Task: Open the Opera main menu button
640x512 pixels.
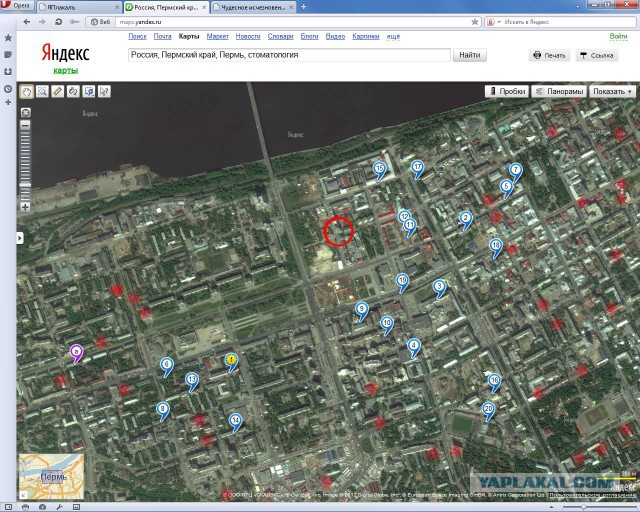Action: (x=16, y=6)
